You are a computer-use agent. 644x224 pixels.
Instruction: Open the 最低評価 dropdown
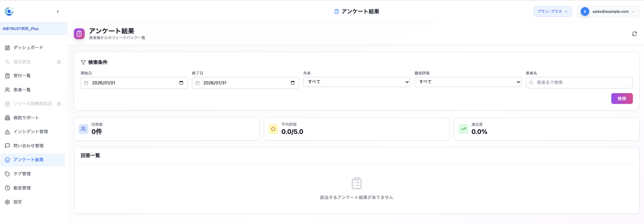tap(468, 82)
